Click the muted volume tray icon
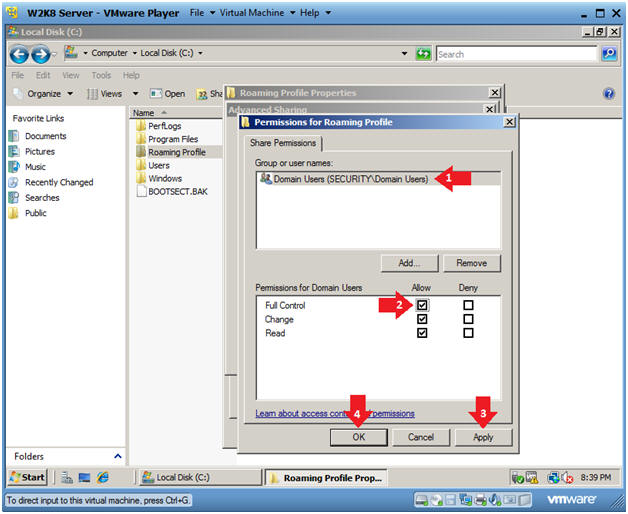Viewport: 628px width, 514px height. [x=567, y=478]
